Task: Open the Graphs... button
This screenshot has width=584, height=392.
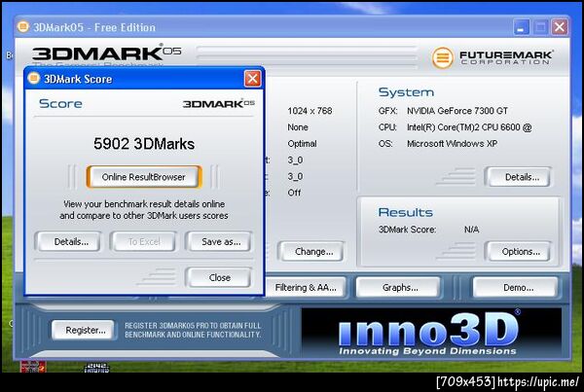Action: (x=398, y=287)
